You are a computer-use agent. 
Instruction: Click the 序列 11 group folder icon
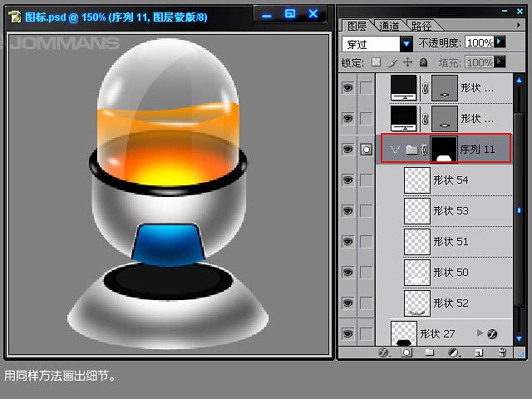pyautogui.click(x=411, y=150)
